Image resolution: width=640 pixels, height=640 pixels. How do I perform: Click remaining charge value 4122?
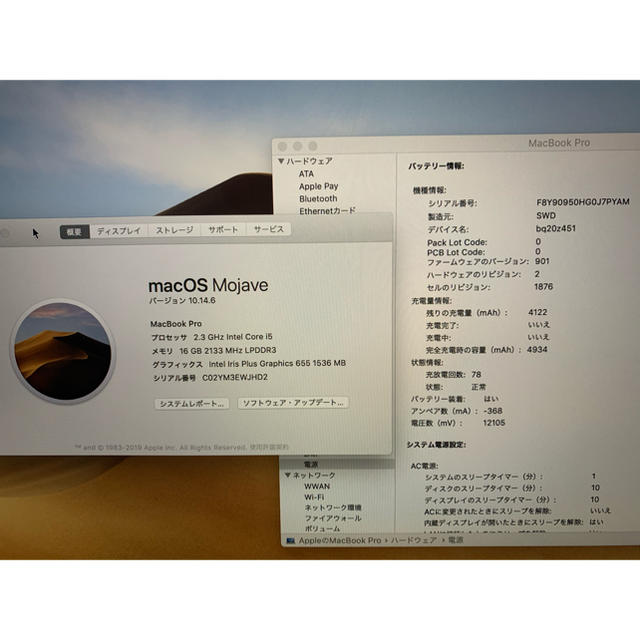(538, 312)
